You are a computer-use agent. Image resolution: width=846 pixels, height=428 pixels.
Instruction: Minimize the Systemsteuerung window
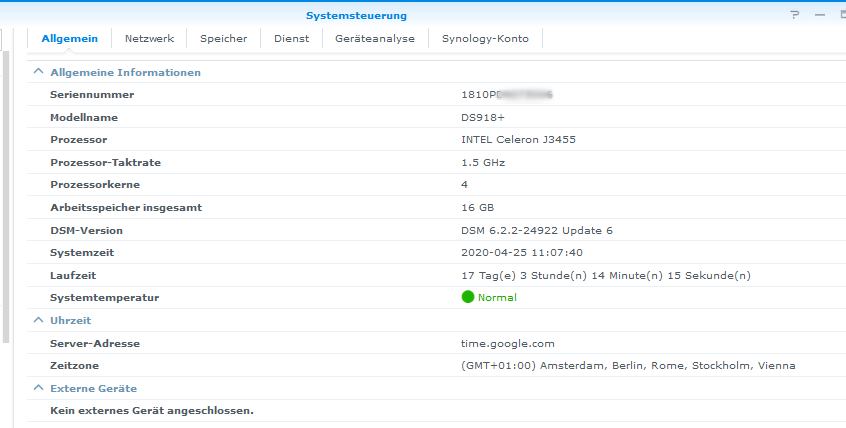click(820, 15)
